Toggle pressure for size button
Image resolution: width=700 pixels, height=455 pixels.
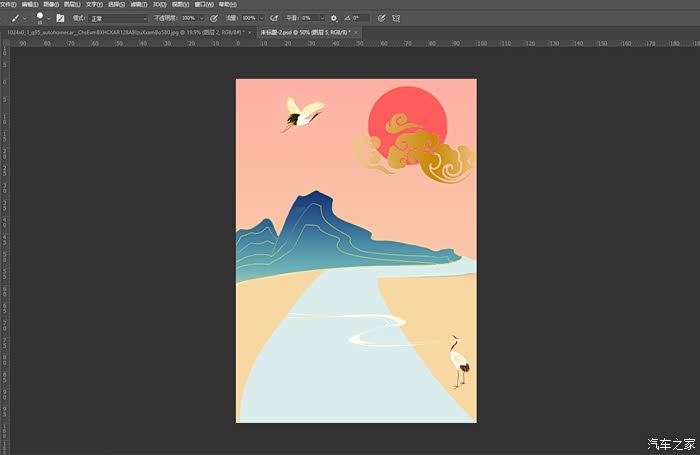point(381,18)
